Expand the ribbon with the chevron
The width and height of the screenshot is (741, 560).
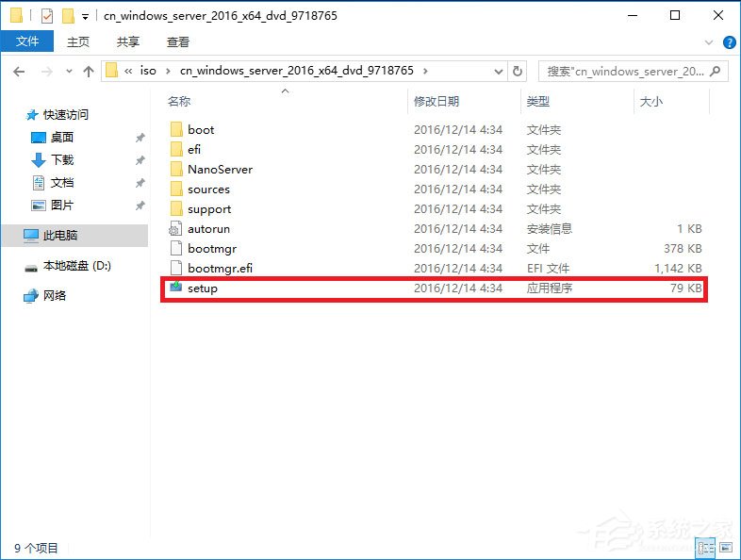(708, 42)
